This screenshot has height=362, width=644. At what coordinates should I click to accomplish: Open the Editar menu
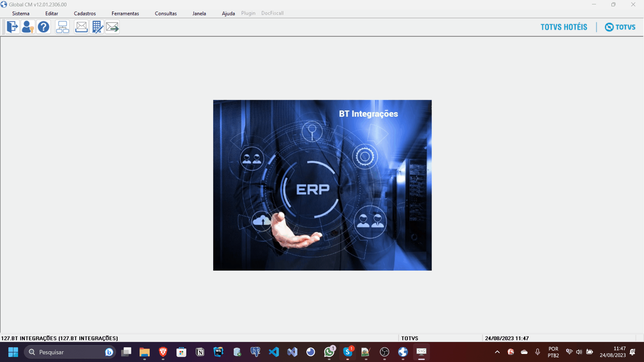[x=52, y=13]
